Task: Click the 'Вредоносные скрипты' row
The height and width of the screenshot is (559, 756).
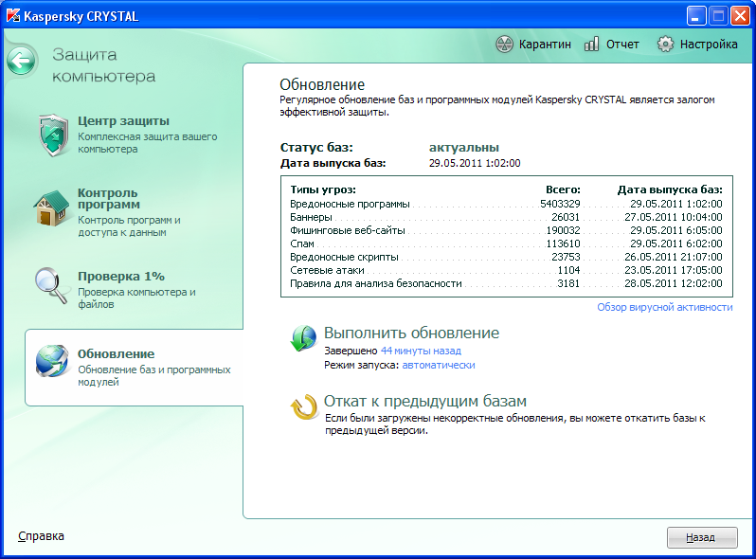Action: pyautogui.click(x=506, y=257)
